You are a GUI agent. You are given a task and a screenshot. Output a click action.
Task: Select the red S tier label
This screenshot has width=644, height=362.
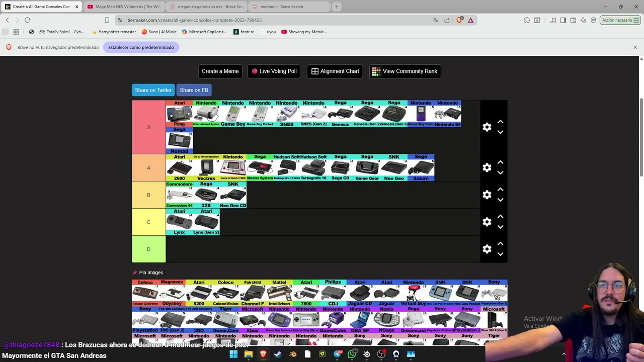[148, 127]
